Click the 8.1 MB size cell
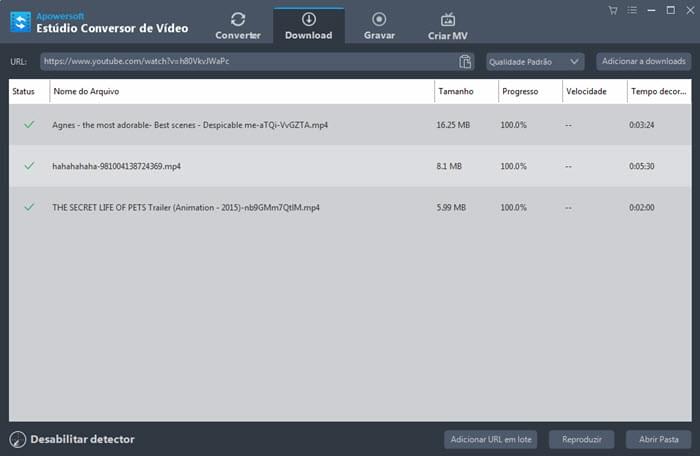This screenshot has height=456, width=700. [449, 166]
